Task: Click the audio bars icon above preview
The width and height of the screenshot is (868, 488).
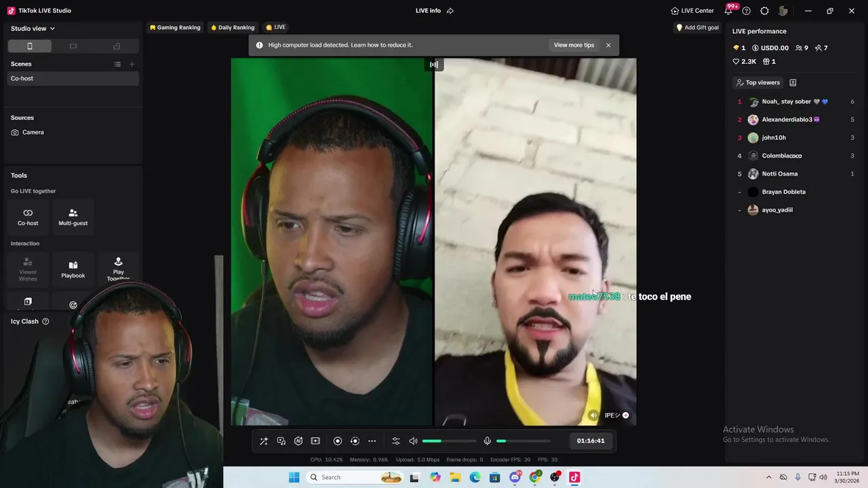Action: tap(434, 65)
